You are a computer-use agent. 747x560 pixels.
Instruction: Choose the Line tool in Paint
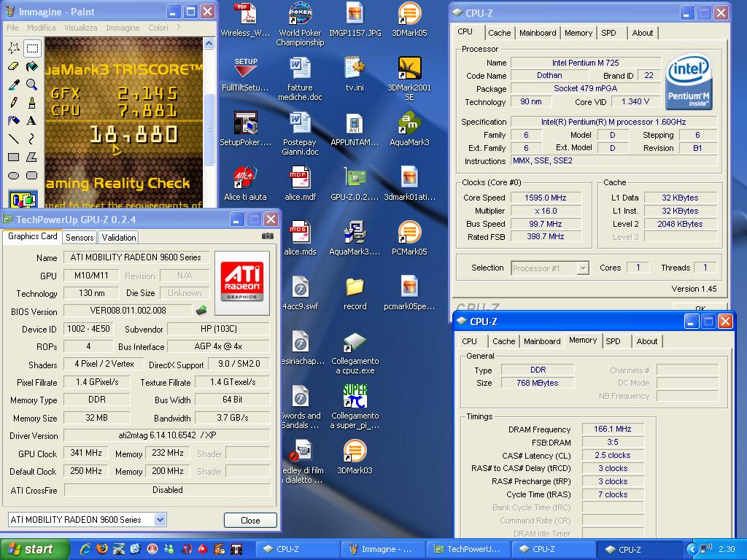(14, 139)
